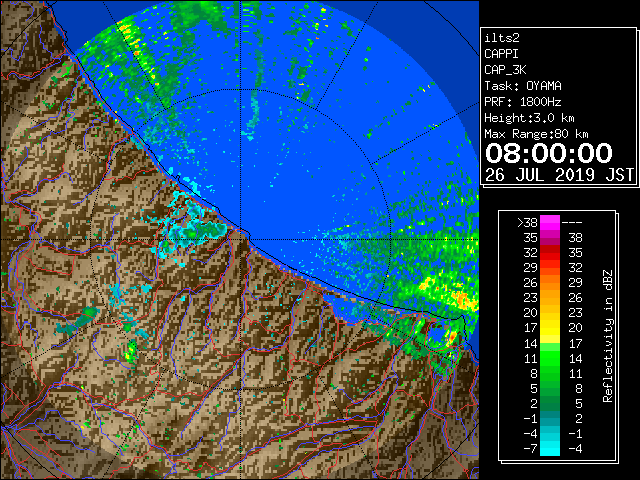
Task: Click the radar center crosshair intersection
Action: click(241, 239)
